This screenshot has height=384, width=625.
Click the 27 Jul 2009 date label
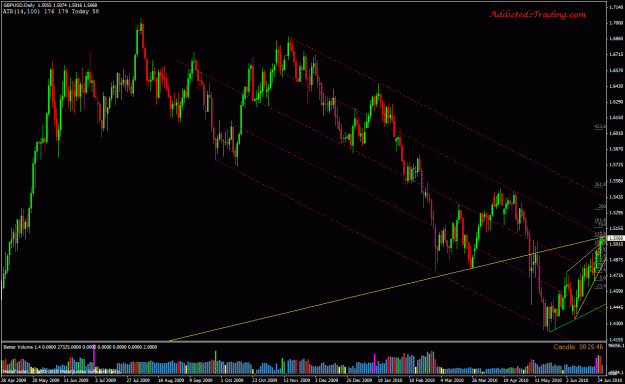coord(138,380)
